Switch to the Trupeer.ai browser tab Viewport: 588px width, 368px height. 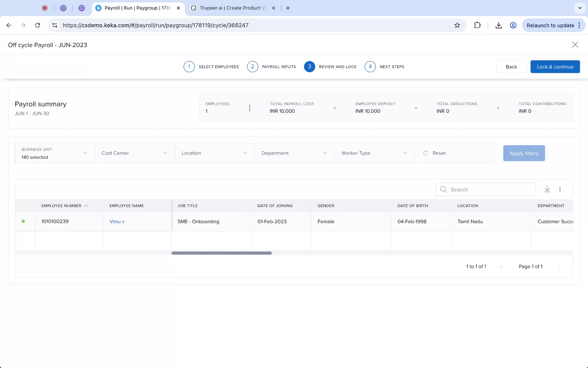pyautogui.click(x=231, y=7)
